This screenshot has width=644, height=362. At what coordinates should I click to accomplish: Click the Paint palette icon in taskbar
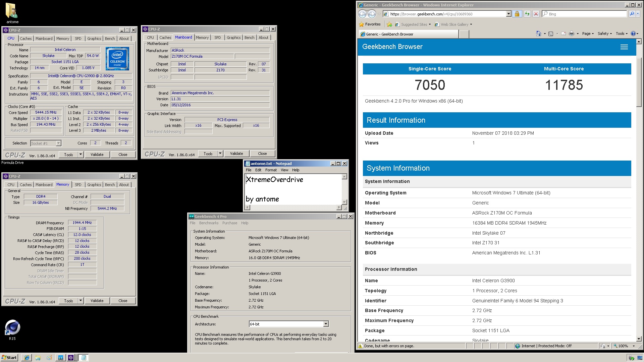coord(49,358)
